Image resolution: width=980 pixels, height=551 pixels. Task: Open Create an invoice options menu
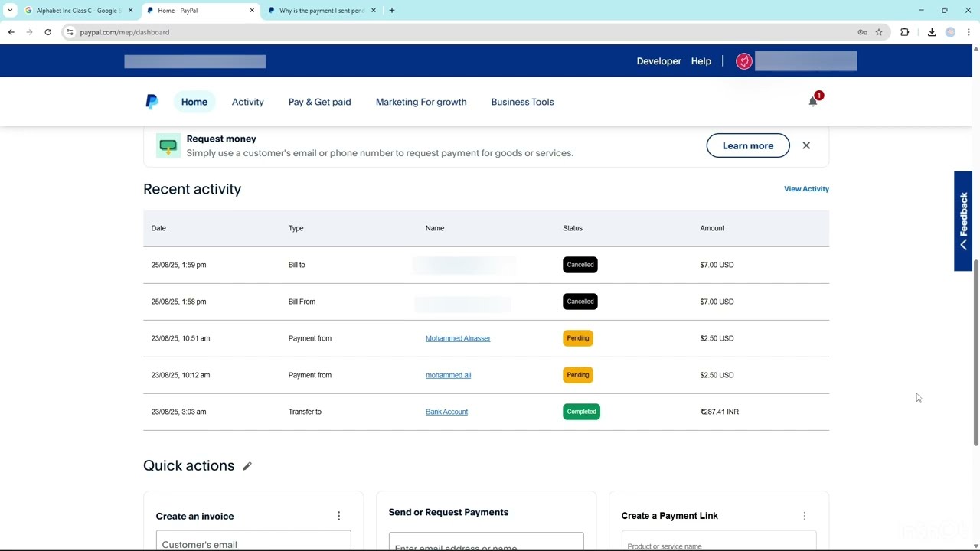[338, 516]
